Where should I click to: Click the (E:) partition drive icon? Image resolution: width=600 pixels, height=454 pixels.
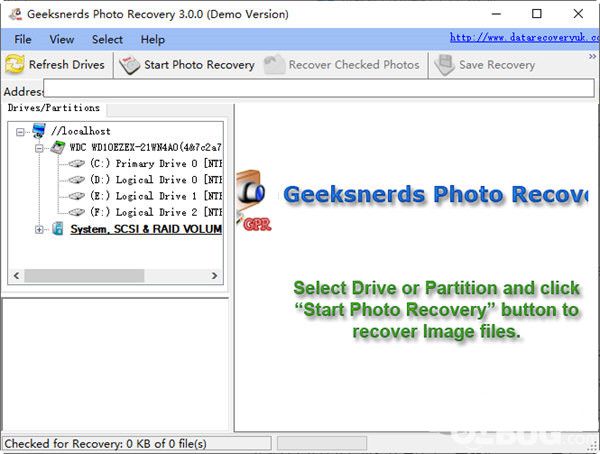tap(77, 196)
